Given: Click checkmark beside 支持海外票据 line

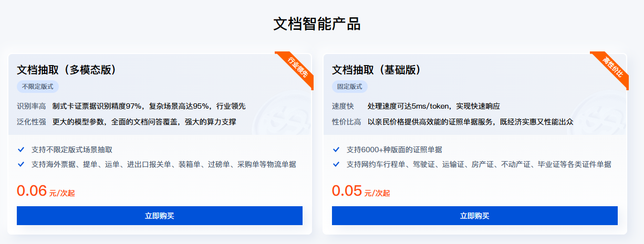Looking at the screenshot, I should click(x=21, y=164).
